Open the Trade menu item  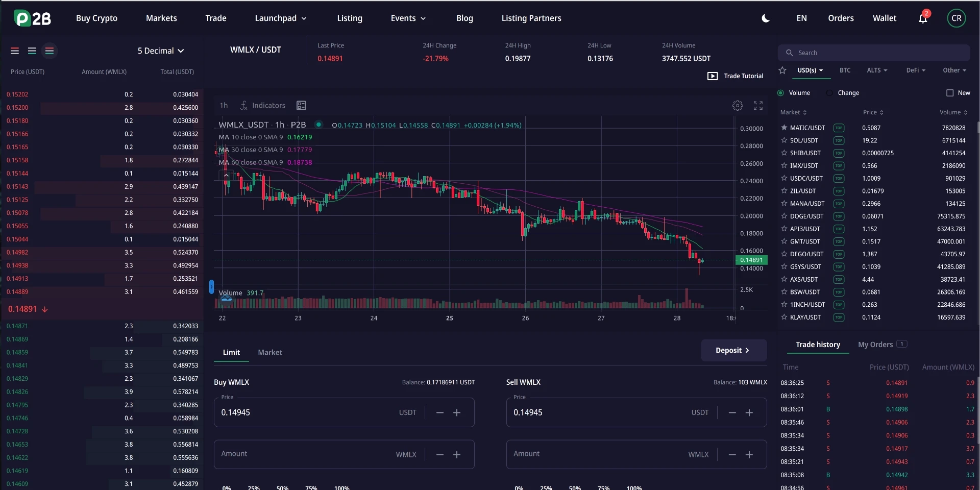pos(216,18)
